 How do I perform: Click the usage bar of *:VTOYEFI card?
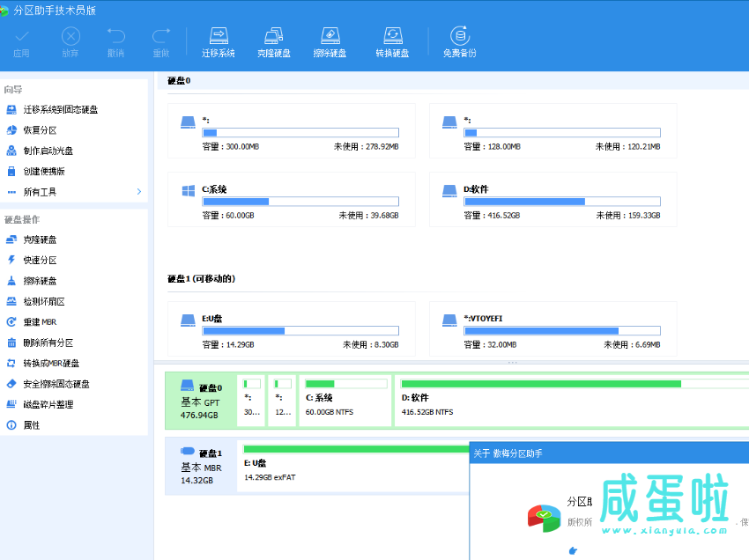coord(562,331)
